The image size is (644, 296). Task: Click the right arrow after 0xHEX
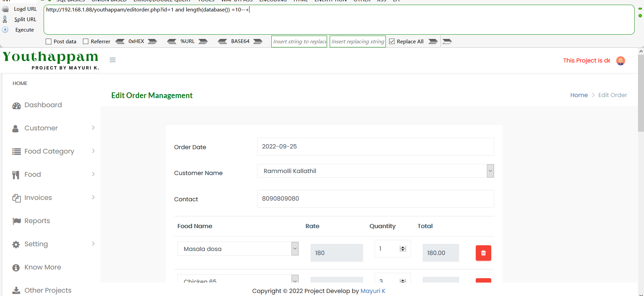(x=152, y=41)
